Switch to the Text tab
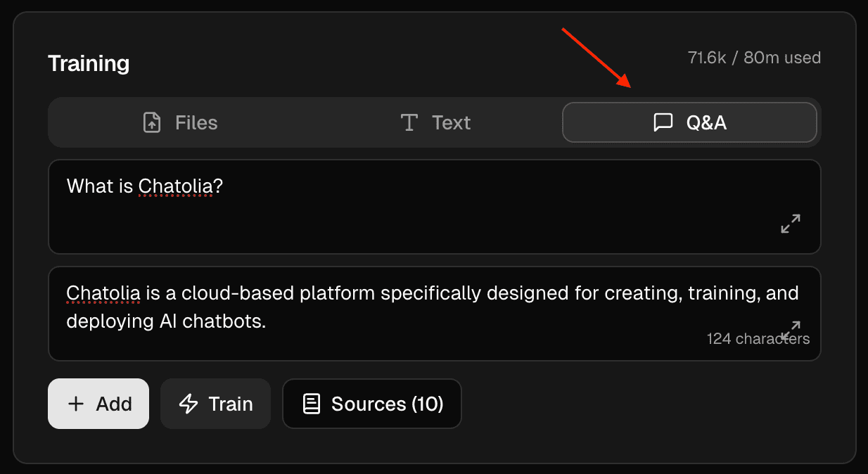The width and height of the screenshot is (868, 474). point(435,122)
